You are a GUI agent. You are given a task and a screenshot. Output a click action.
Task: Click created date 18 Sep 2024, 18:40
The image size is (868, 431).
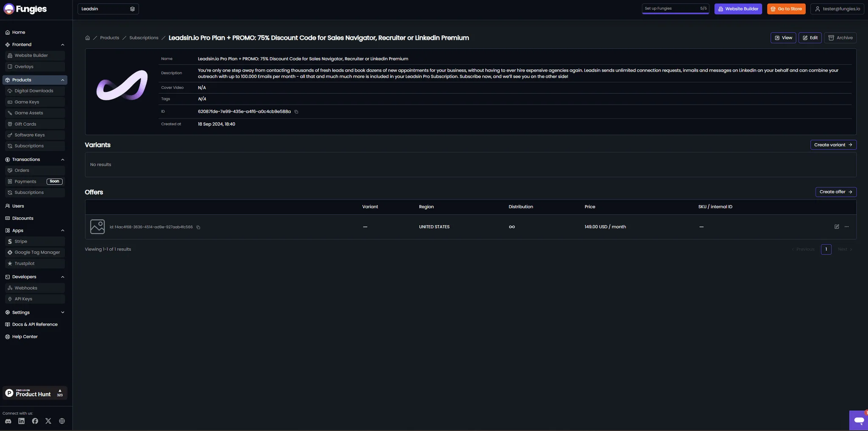[x=216, y=124]
